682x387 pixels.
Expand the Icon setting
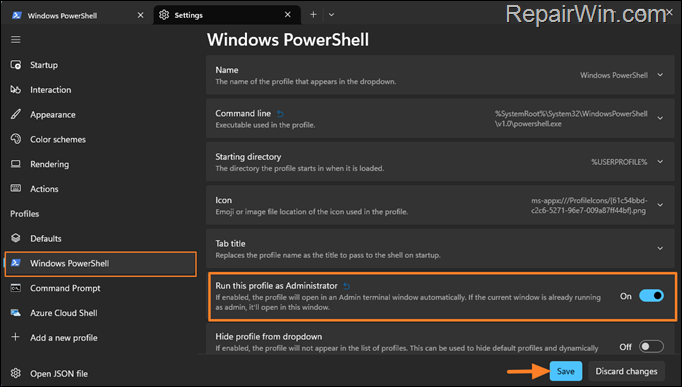click(660, 205)
